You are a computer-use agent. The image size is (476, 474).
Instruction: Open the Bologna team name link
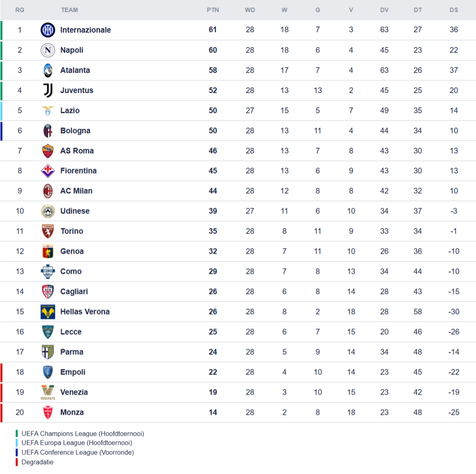pyautogui.click(x=75, y=131)
